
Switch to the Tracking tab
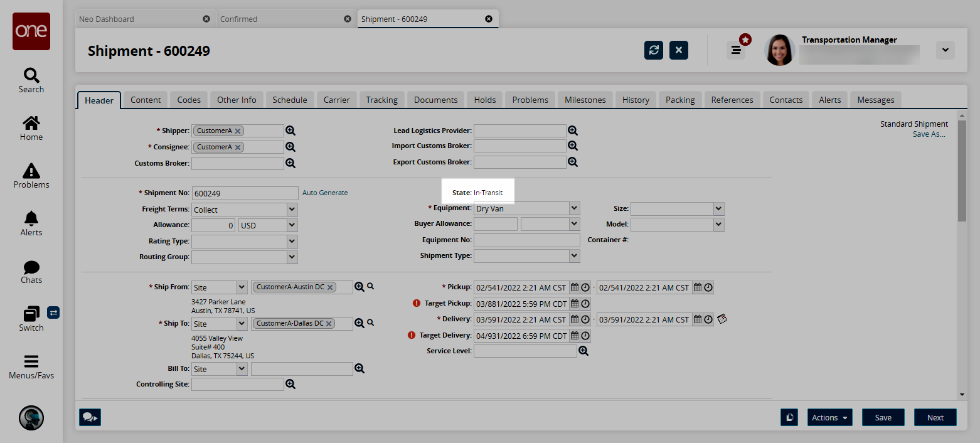click(381, 100)
